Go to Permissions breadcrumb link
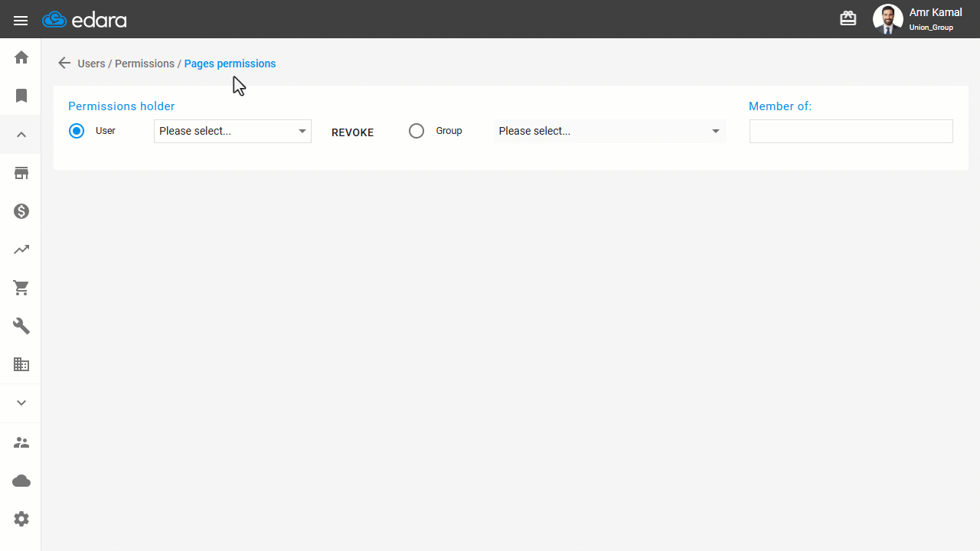This screenshot has height=551, width=980. [x=145, y=64]
